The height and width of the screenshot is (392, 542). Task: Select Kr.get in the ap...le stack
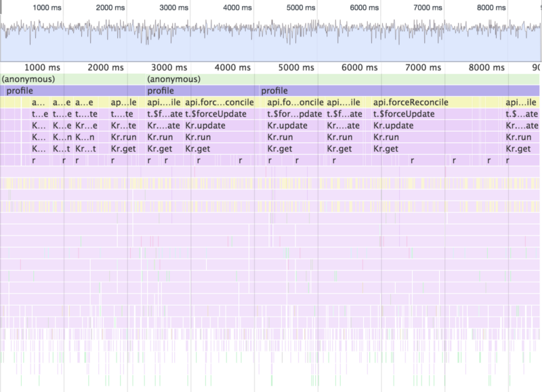tap(123, 149)
